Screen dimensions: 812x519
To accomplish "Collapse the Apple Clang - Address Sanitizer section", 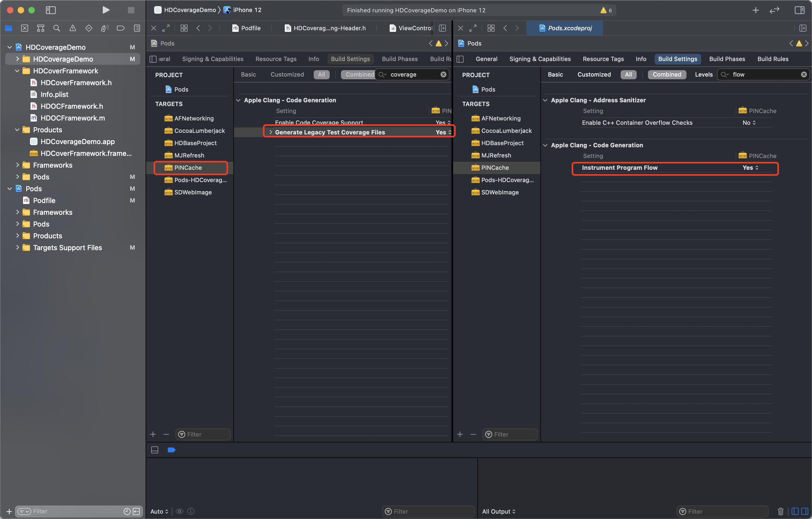I will [545, 100].
